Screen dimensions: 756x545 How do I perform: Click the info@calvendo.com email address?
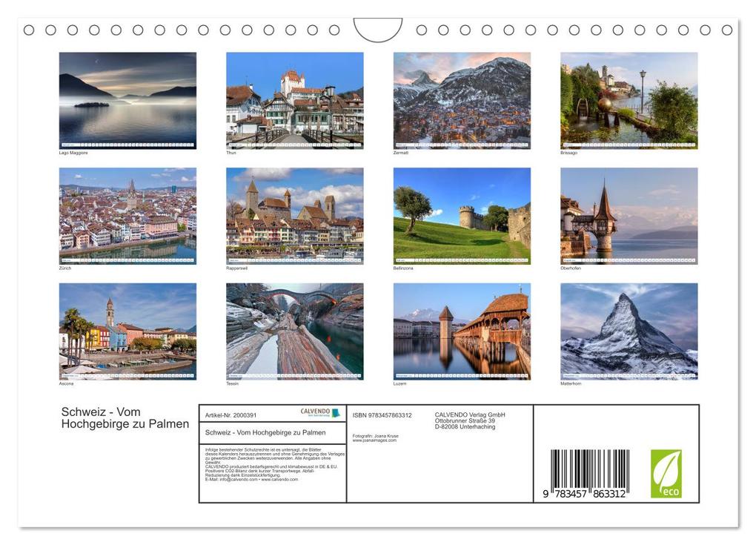tap(239, 480)
